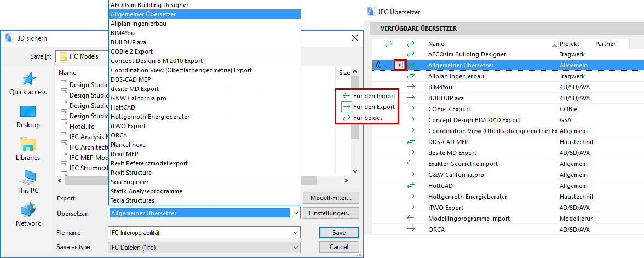The image size is (644, 258).
Task: Open Libraries location in sidebar
Action: (x=28, y=149)
